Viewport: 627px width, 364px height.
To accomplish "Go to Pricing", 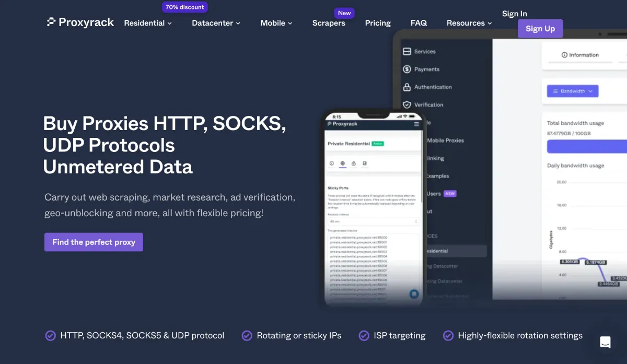I will point(378,23).
